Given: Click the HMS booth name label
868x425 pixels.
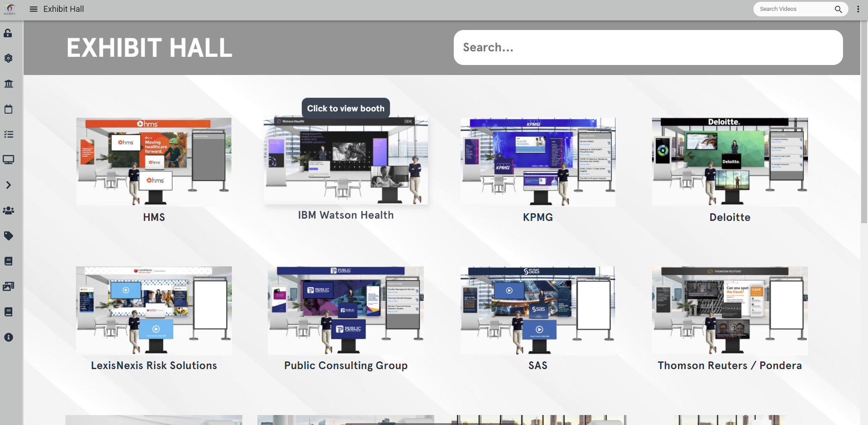Looking at the screenshot, I should coord(154,217).
